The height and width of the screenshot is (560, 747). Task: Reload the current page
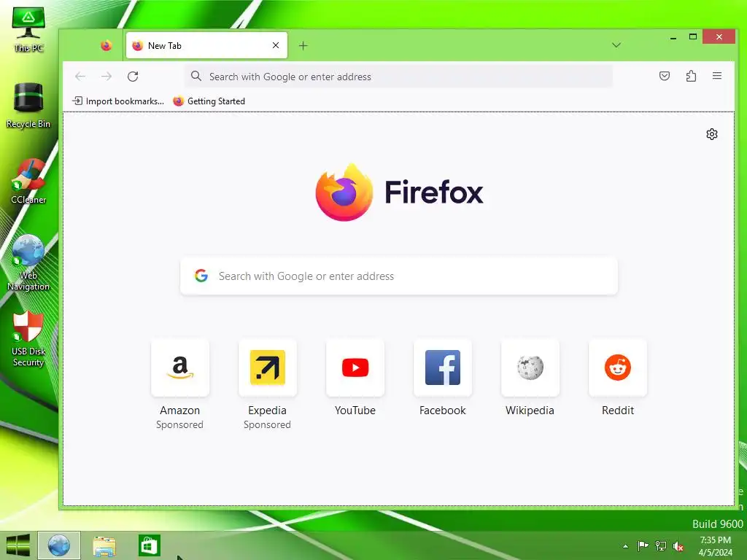[133, 76]
